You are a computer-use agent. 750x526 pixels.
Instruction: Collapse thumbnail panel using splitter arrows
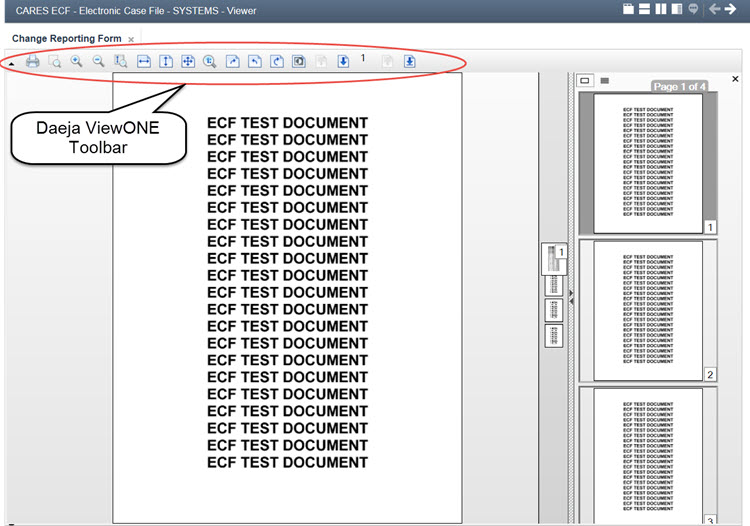click(x=571, y=294)
